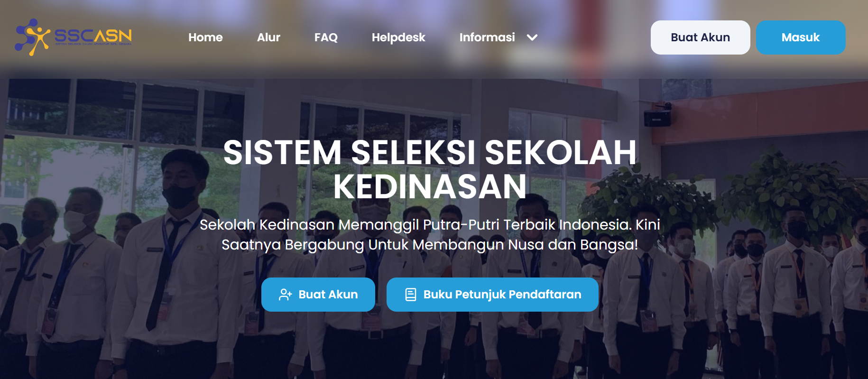This screenshot has width=868, height=379.
Task: Click the KEDINASAN heading word
Action: click(x=430, y=186)
